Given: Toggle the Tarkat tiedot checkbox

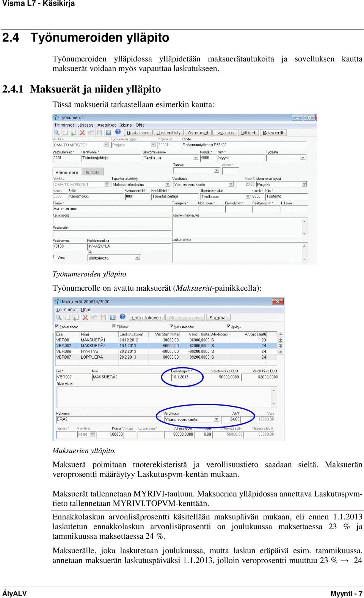Looking at the screenshot, I should 57,326.
